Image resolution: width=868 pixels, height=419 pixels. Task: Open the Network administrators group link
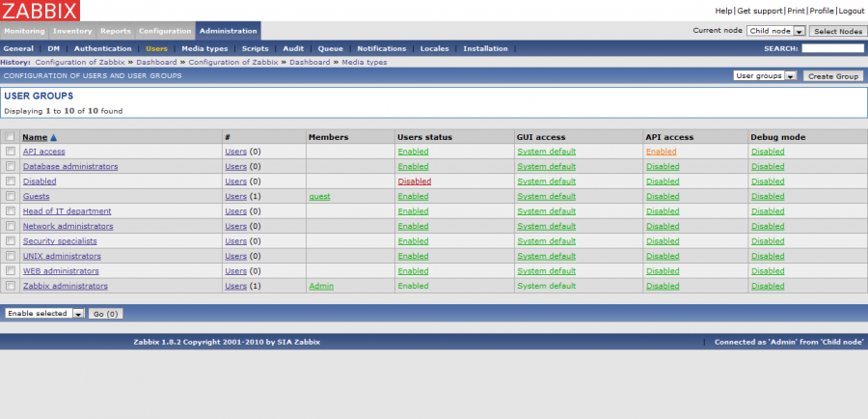pos(68,226)
